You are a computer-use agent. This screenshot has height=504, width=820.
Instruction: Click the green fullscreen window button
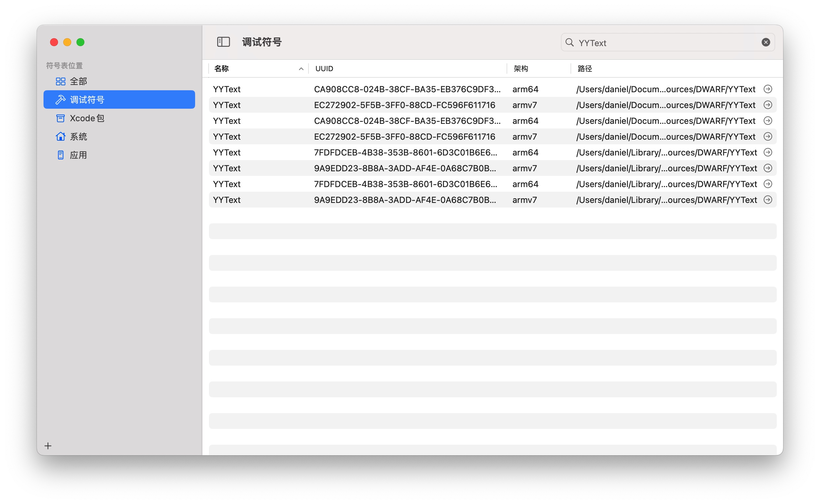click(x=80, y=42)
